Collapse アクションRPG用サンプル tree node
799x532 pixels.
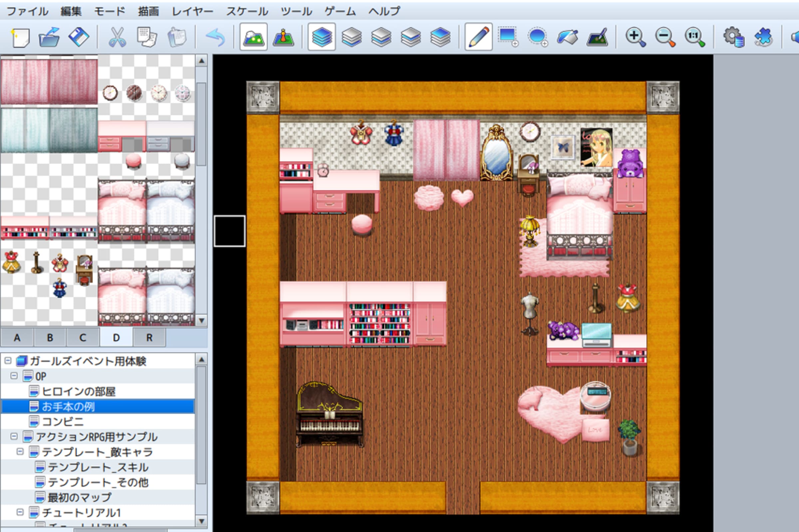point(14,436)
